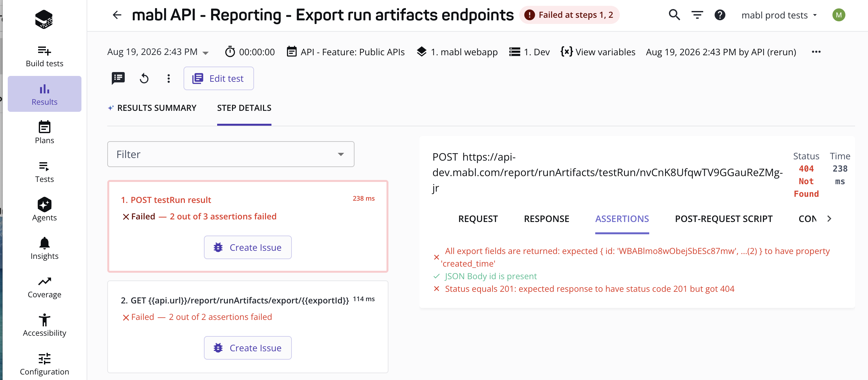This screenshot has width=868, height=380.
Task: Switch to STEP DETAILS tab
Action: point(244,108)
